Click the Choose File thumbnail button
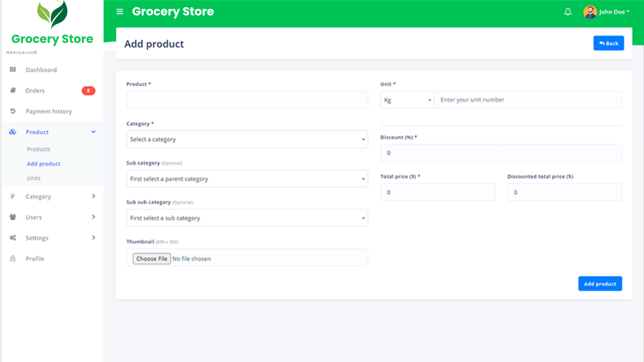 pos(152,259)
